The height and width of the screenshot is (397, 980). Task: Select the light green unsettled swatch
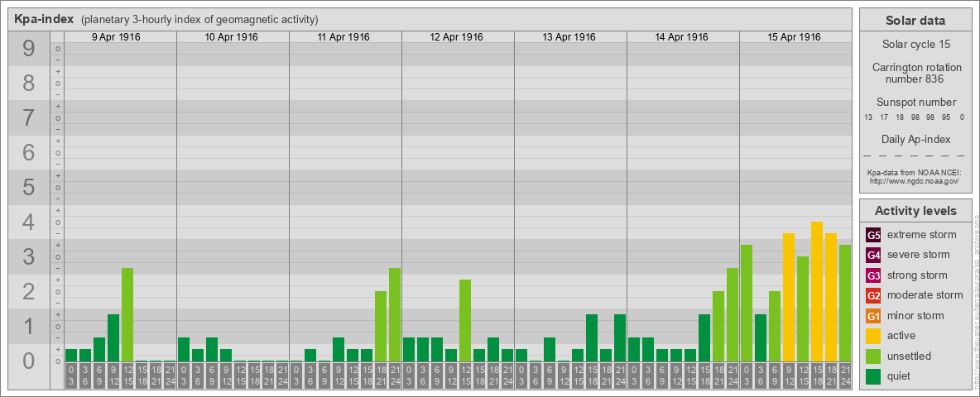[873, 356]
